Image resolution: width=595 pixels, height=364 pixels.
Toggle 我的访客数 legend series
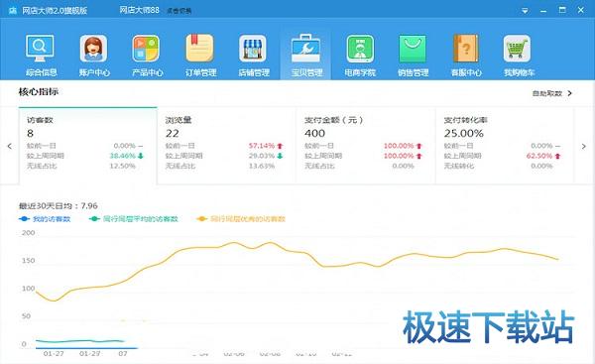point(45,219)
